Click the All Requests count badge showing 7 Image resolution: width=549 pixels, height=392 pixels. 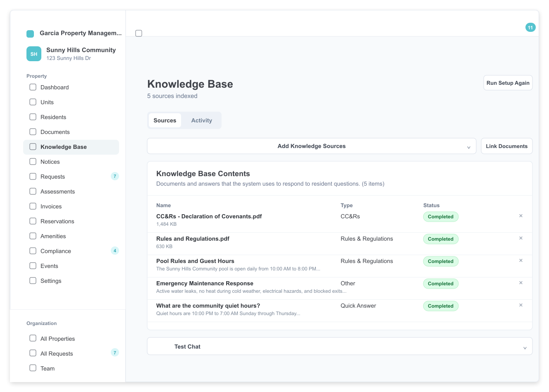click(x=115, y=353)
